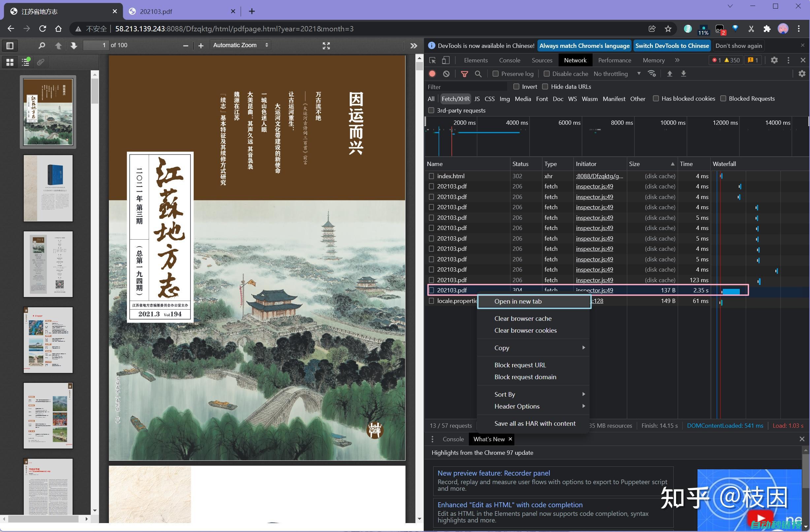Select the Network tab in DevTools

[x=574, y=59]
